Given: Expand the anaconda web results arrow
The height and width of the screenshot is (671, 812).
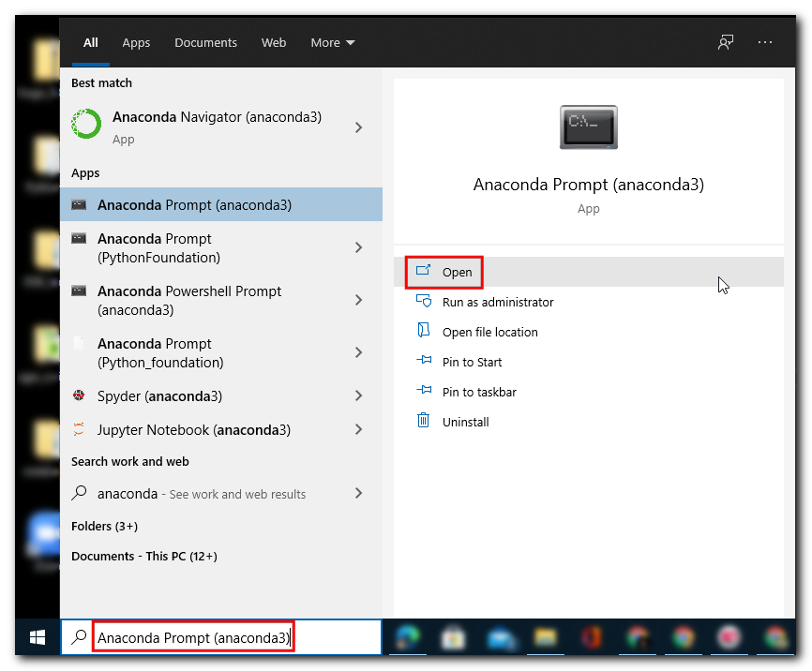Looking at the screenshot, I should (358, 493).
